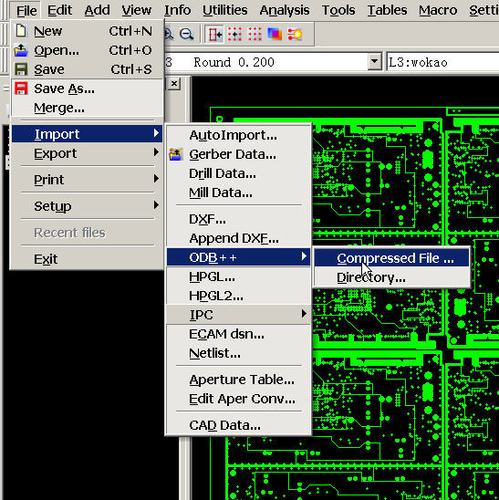Viewport: 499px width, 500px height.
Task: Toggle the grid visibility dots icon
Action: click(x=255, y=34)
